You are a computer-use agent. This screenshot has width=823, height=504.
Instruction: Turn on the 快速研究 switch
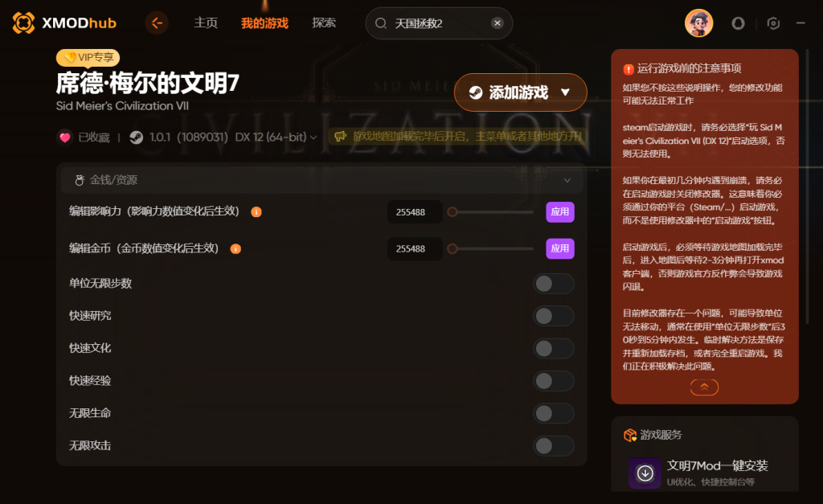(554, 316)
